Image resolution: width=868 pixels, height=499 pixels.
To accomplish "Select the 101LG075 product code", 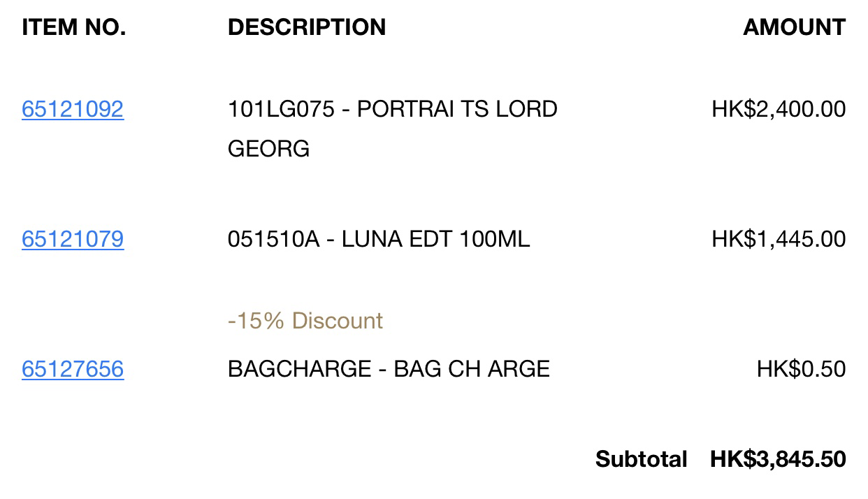I will point(281,109).
